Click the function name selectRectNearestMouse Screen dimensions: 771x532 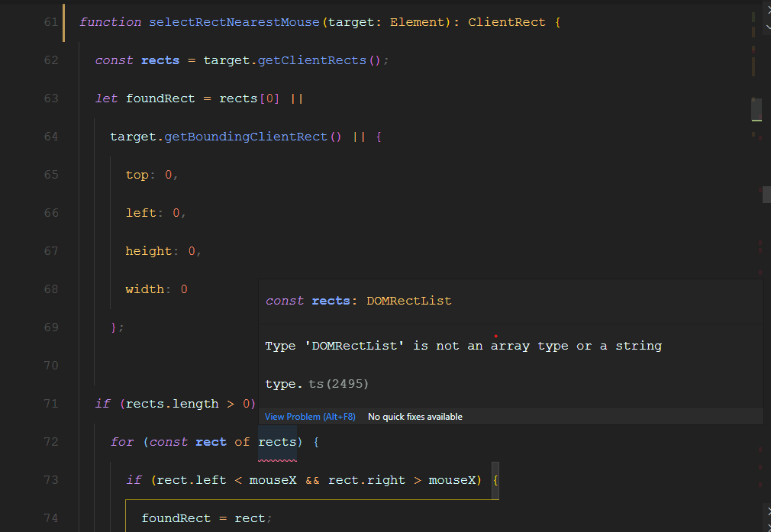click(x=234, y=22)
